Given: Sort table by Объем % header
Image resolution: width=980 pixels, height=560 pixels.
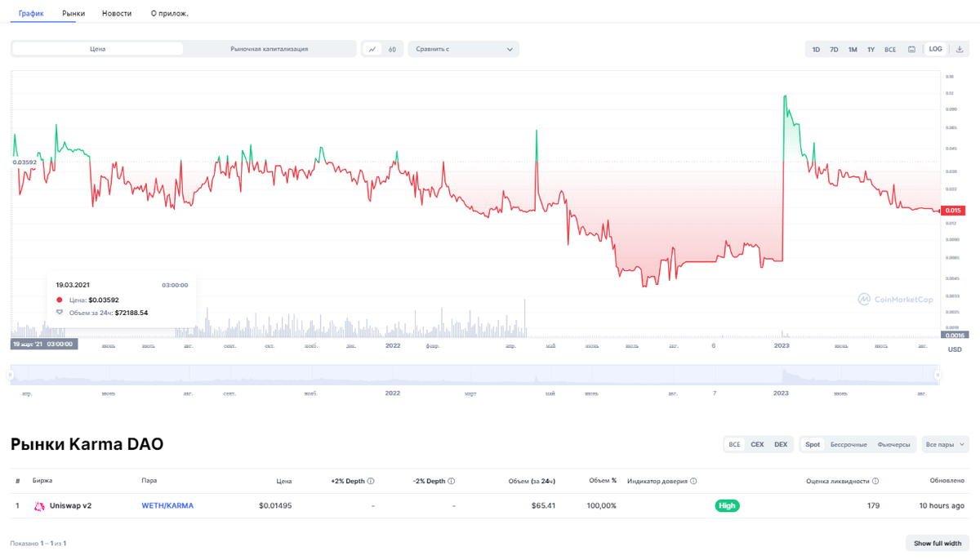Looking at the screenshot, I should (x=603, y=481).
